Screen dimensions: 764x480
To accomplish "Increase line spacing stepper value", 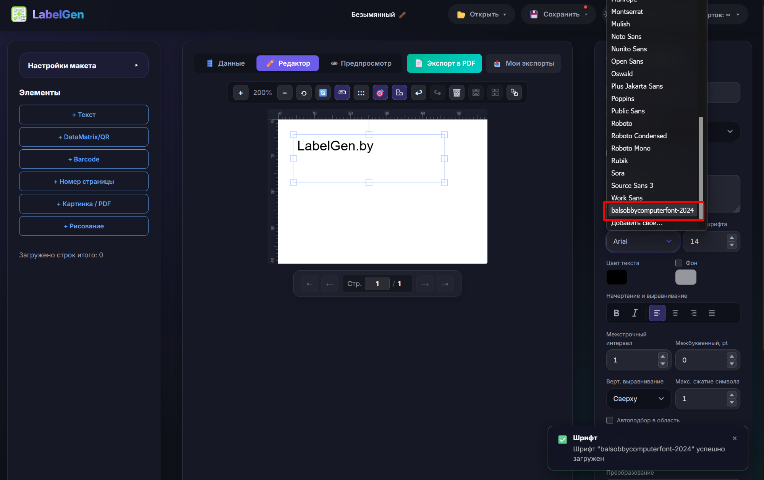I will coord(662,356).
